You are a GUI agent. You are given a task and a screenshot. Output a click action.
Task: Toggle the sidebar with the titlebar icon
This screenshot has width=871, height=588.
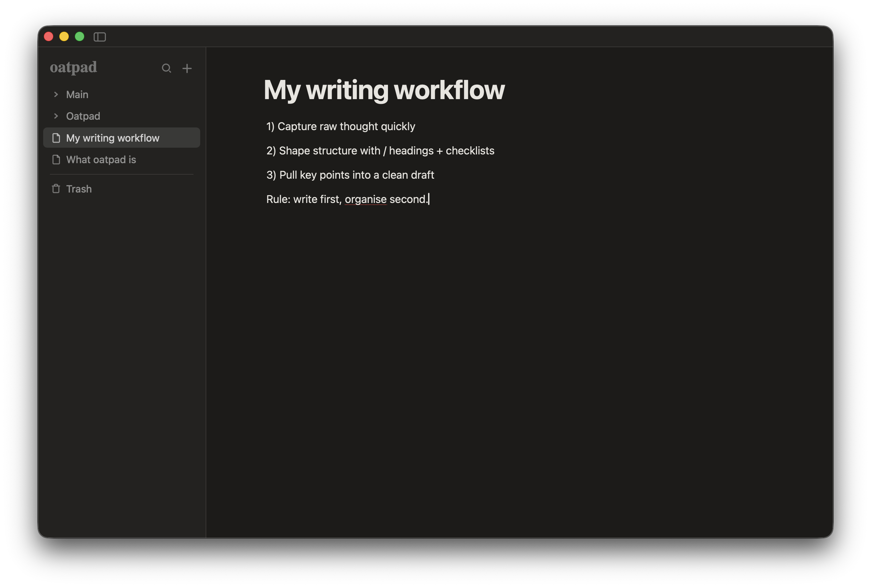100,37
